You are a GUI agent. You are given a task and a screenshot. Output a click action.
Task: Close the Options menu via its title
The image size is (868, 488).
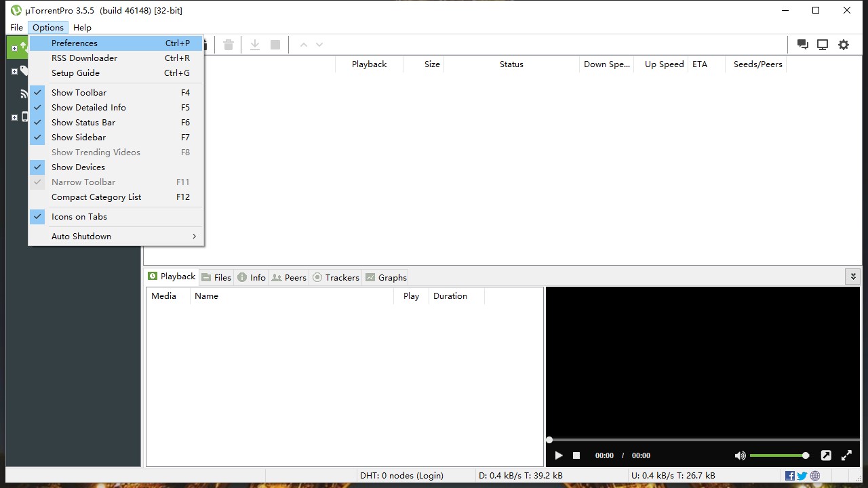coord(48,27)
